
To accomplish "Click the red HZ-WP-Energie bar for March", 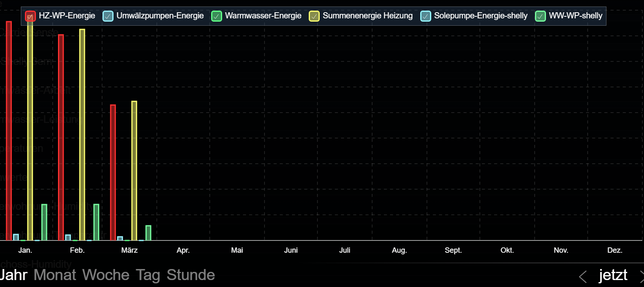I will tap(113, 172).
